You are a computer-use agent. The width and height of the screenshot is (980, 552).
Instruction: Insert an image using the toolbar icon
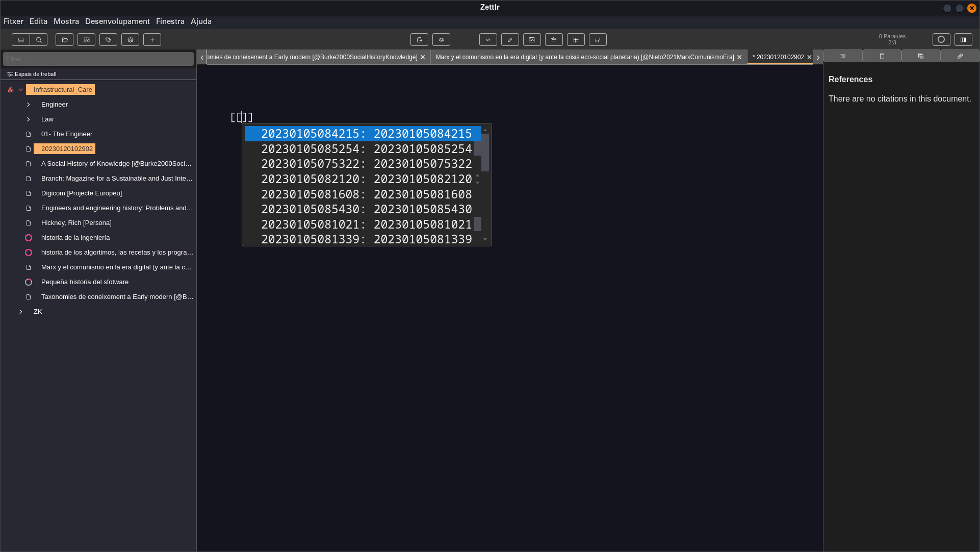coord(532,39)
